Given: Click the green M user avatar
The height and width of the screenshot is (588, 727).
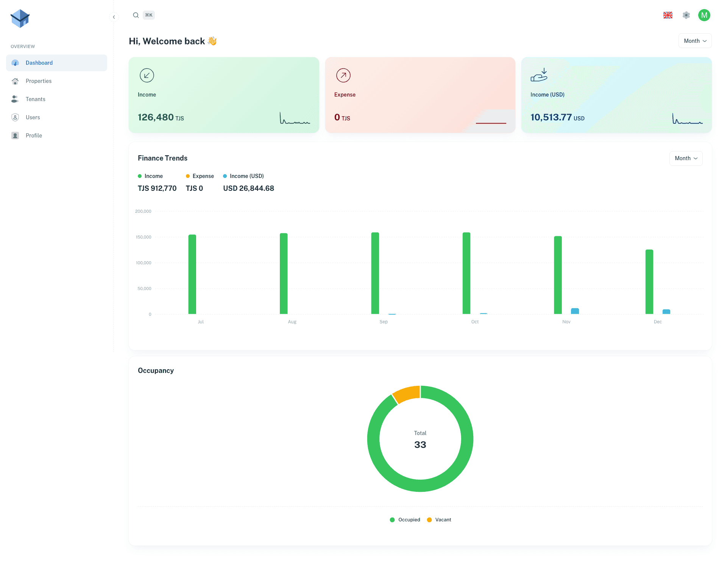Looking at the screenshot, I should 704,15.
